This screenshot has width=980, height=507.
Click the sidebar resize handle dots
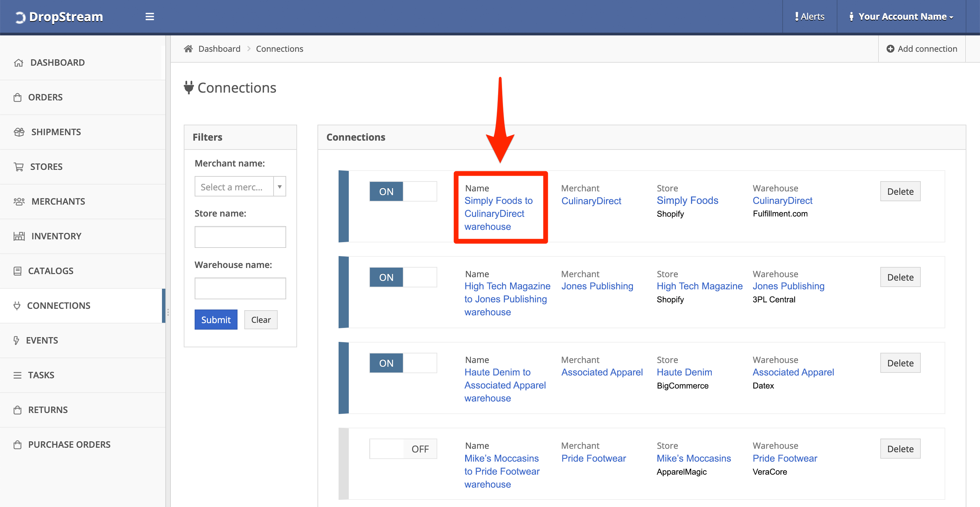(x=168, y=312)
